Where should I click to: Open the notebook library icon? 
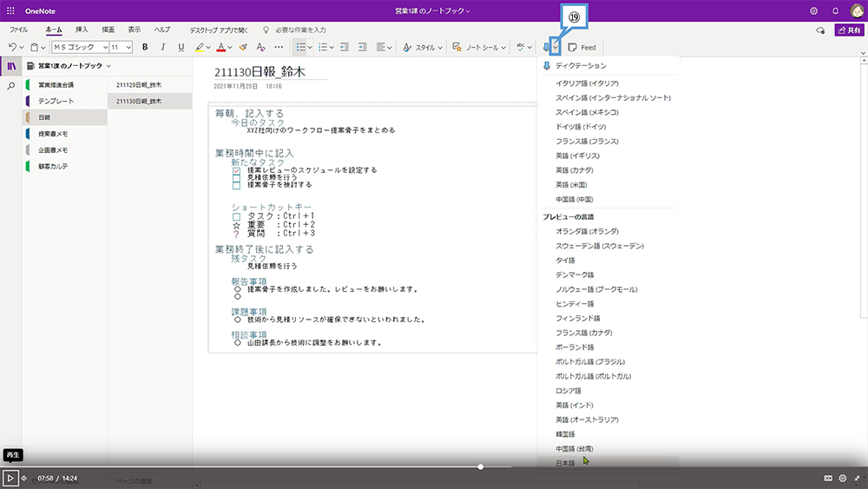pos(11,66)
